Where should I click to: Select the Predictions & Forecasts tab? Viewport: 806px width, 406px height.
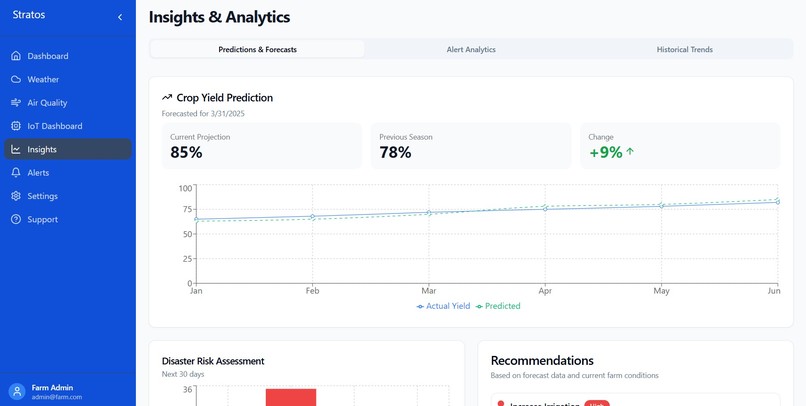[x=257, y=49]
